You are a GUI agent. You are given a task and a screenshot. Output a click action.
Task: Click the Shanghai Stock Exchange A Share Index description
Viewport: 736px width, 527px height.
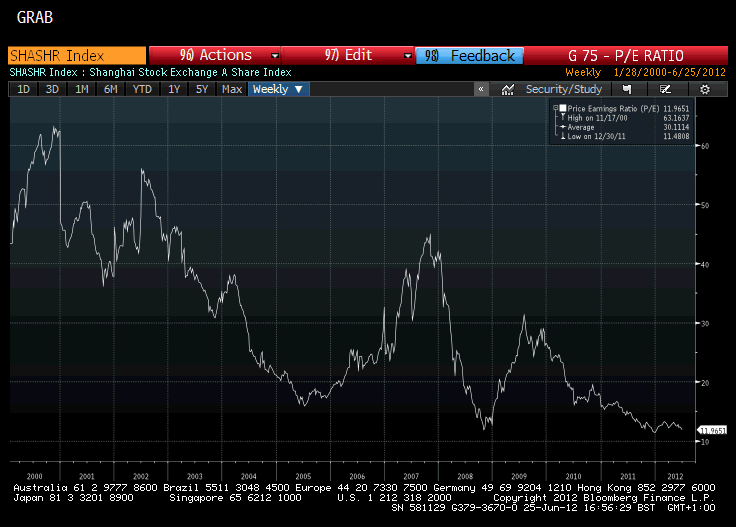[191, 72]
